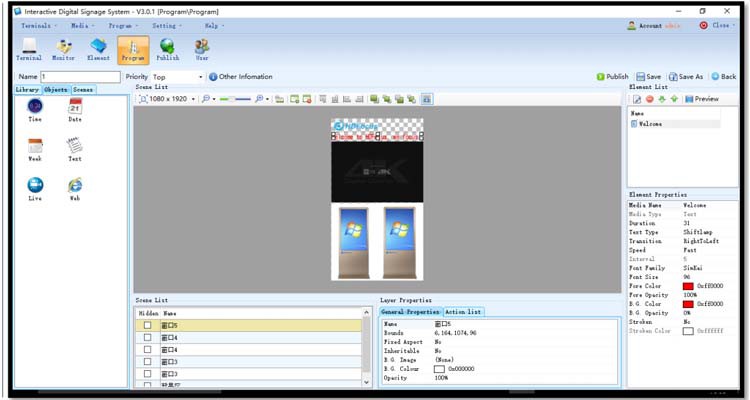Image resolution: width=750 pixels, height=400 pixels.
Task: Click the Fore Color red swatch
Action: (687, 286)
